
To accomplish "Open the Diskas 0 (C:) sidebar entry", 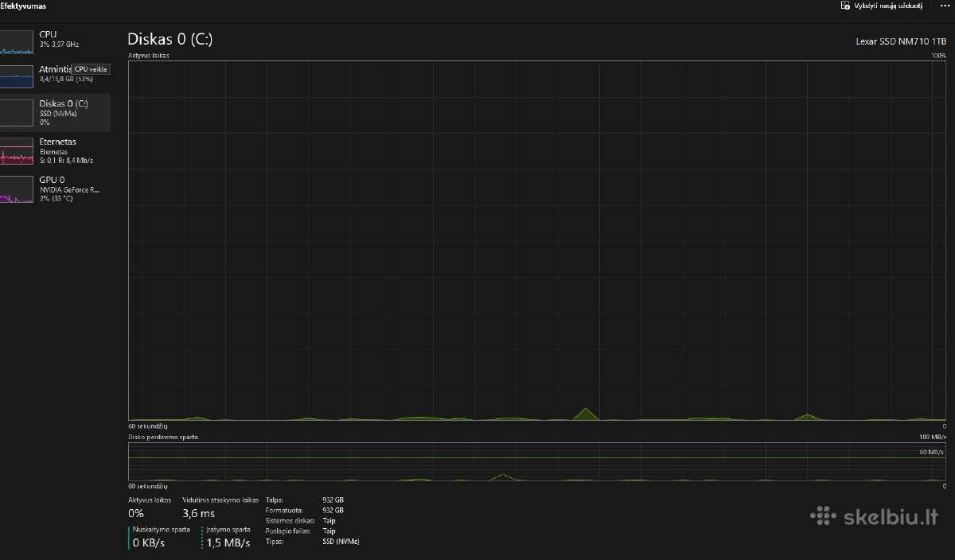I will (x=55, y=113).
